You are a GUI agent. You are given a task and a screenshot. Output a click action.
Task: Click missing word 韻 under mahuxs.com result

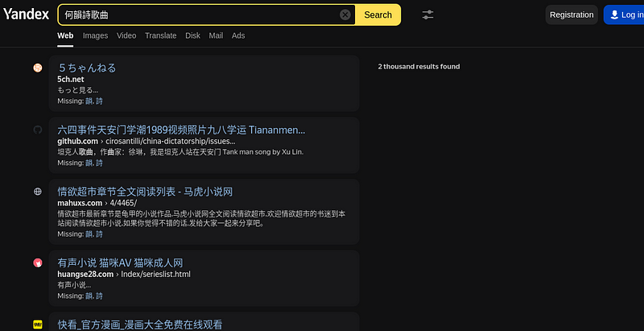[89, 234]
